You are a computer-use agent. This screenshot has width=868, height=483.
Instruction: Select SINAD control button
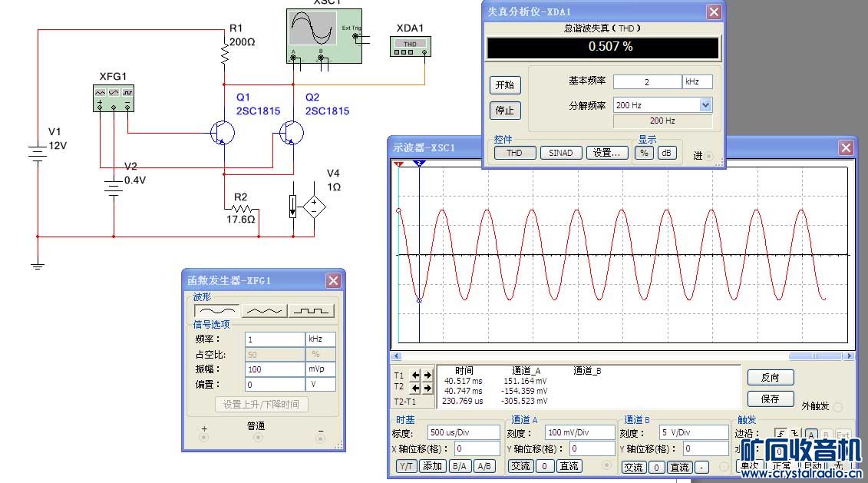[561, 153]
